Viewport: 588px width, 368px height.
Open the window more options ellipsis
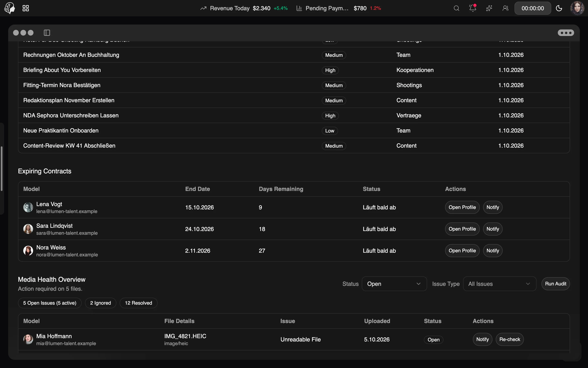pos(566,33)
